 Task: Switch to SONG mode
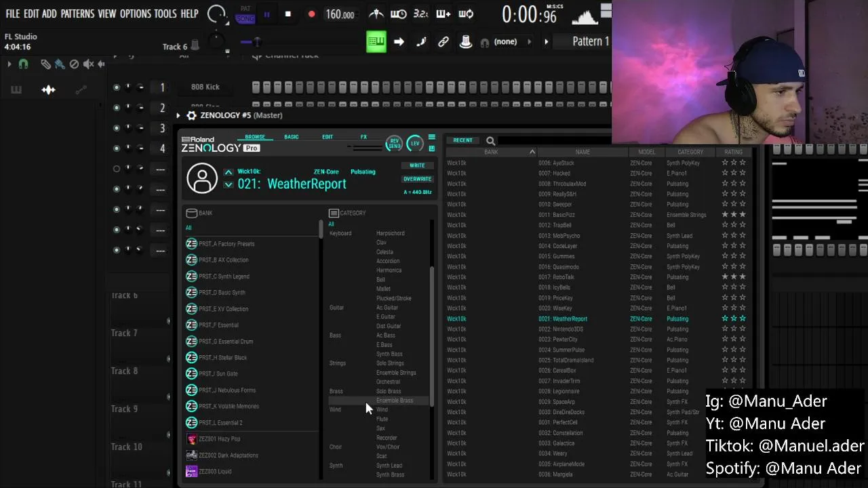(x=245, y=19)
